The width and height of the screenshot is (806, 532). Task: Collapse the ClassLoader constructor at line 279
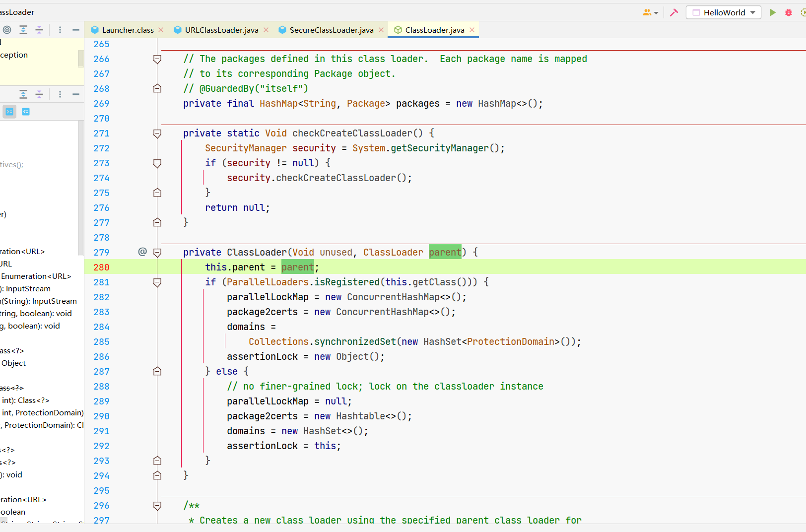157,252
